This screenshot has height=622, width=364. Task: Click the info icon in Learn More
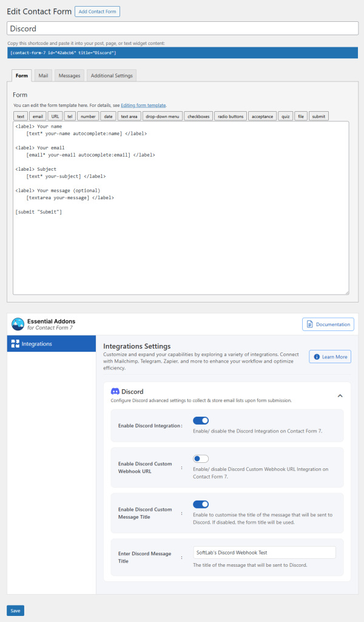[x=317, y=357]
